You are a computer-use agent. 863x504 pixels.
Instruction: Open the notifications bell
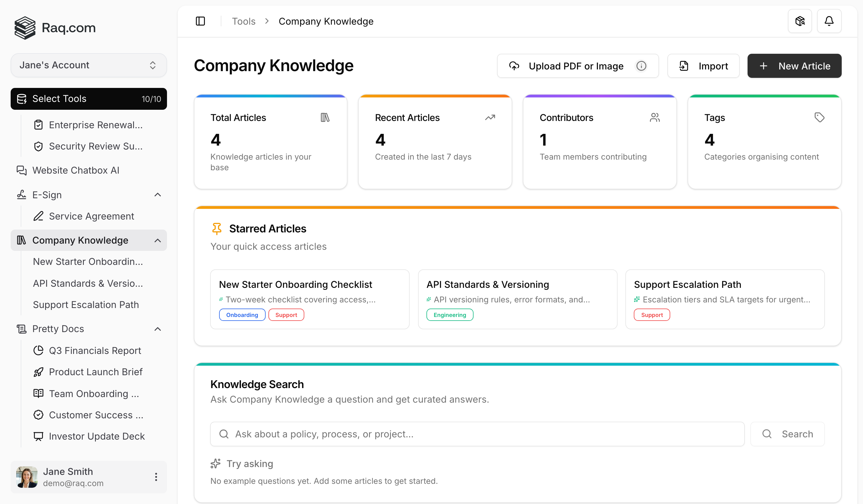pyautogui.click(x=829, y=21)
